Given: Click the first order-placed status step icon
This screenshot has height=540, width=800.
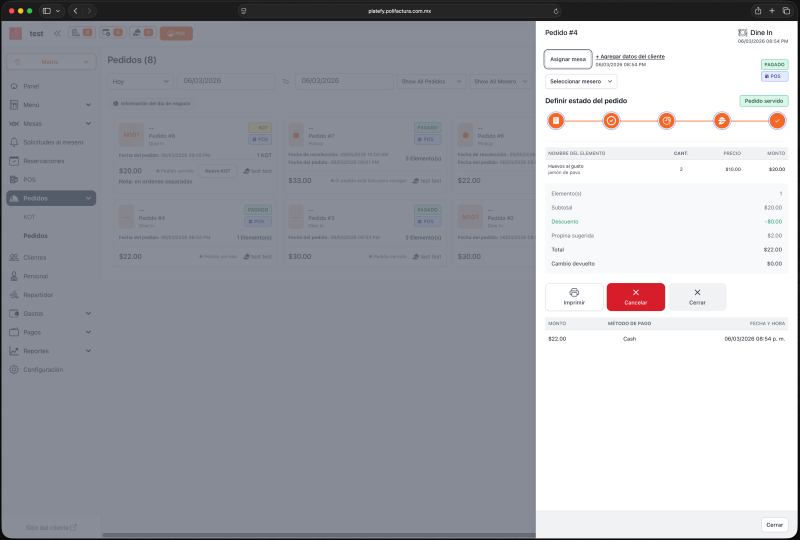Looking at the screenshot, I should coord(556,121).
